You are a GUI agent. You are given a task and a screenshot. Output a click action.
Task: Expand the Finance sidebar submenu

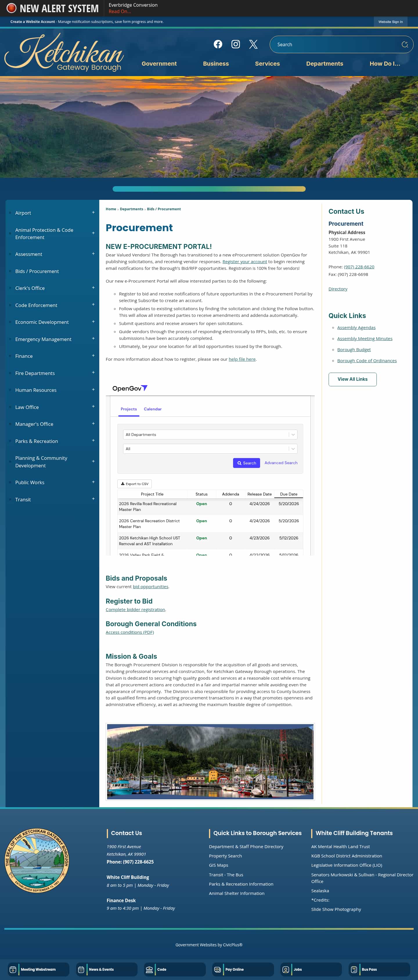(93, 356)
